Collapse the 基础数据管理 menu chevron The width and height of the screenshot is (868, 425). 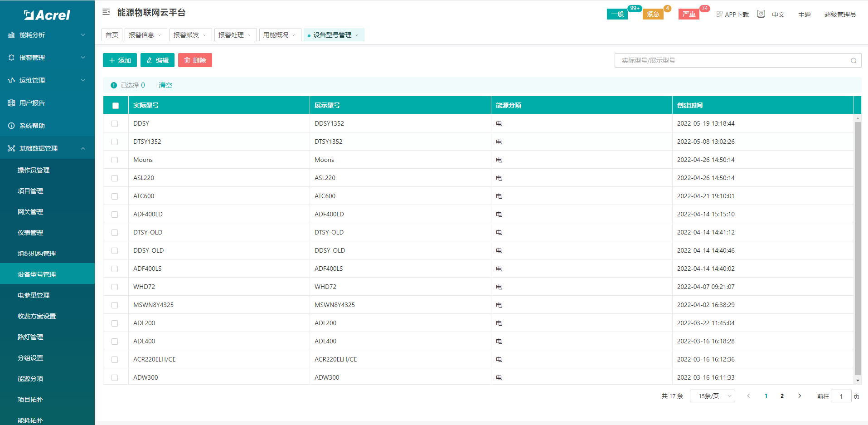(83, 148)
